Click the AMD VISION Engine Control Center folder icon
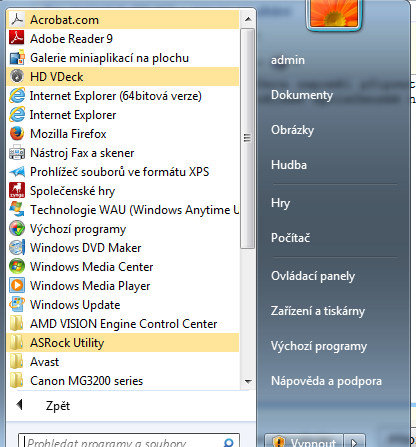Screen dimensions: 416x447 (17, 324)
